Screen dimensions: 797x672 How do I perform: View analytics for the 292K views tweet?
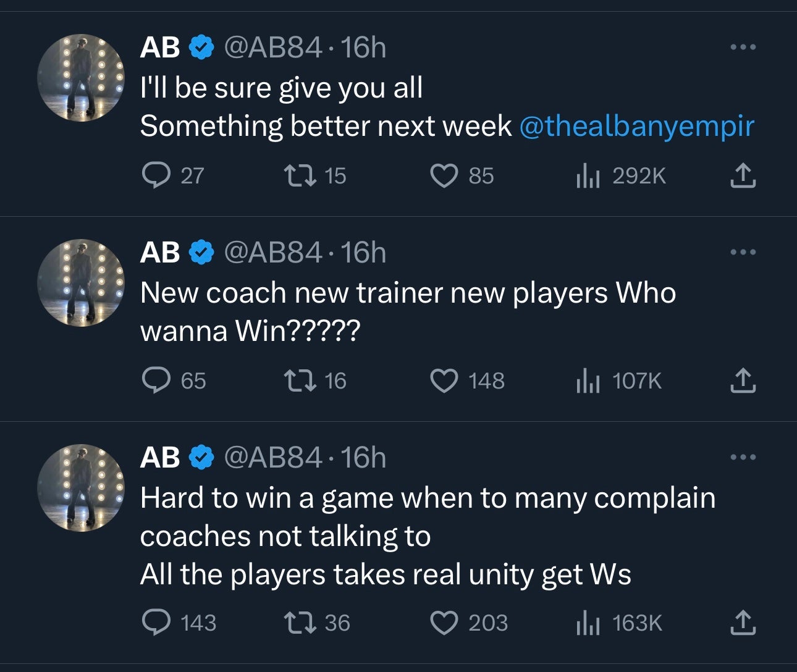588,176
